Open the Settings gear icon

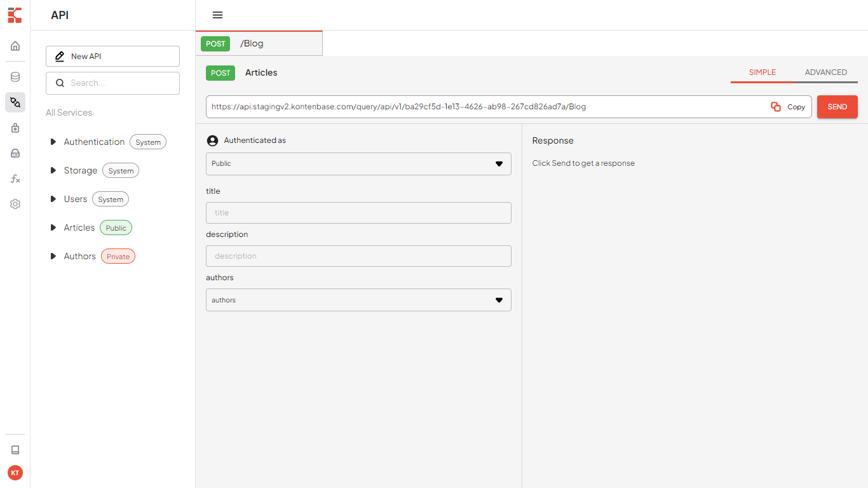click(x=15, y=204)
